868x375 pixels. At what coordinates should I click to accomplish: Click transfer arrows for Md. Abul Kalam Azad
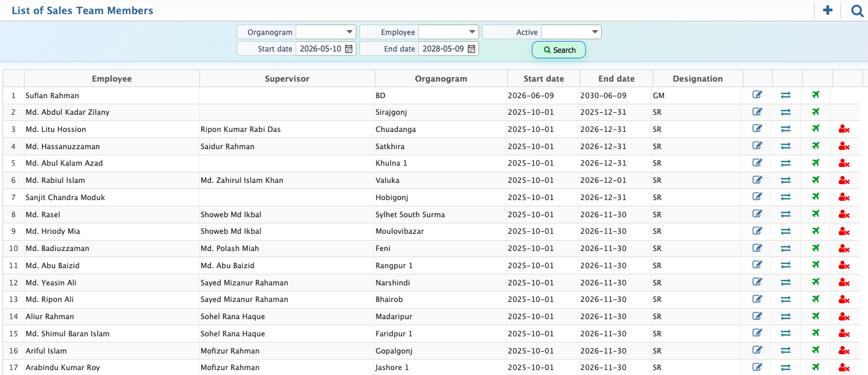[x=786, y=163]
